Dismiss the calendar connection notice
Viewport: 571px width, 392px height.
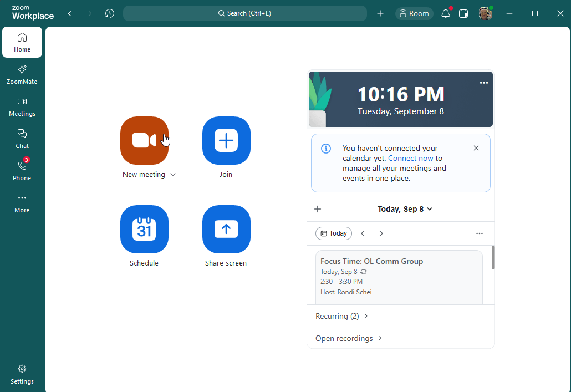[476, 148]
